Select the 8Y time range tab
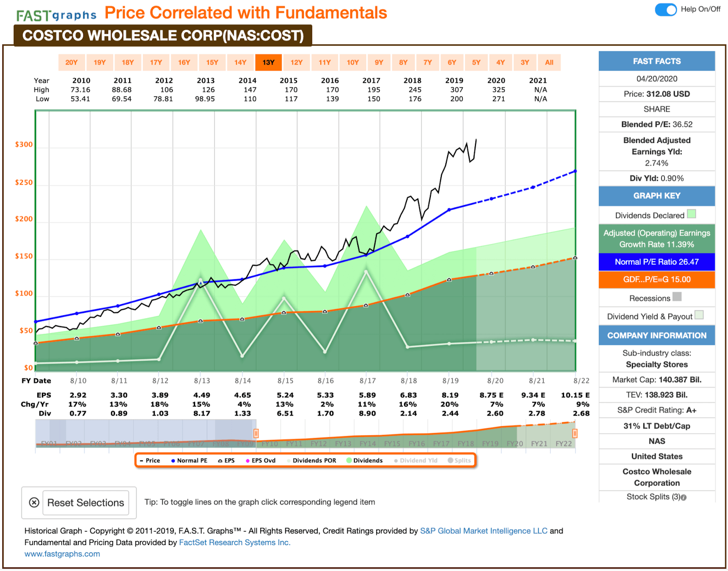The width and height of the screenshot is (728, 571). pos(404,62)
